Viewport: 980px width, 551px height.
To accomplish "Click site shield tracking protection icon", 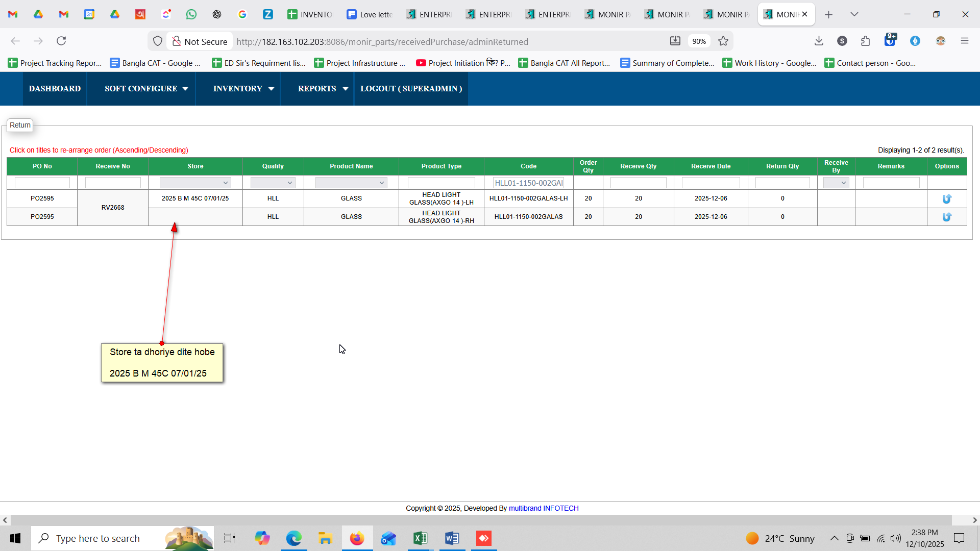I will tap(158, 41).
